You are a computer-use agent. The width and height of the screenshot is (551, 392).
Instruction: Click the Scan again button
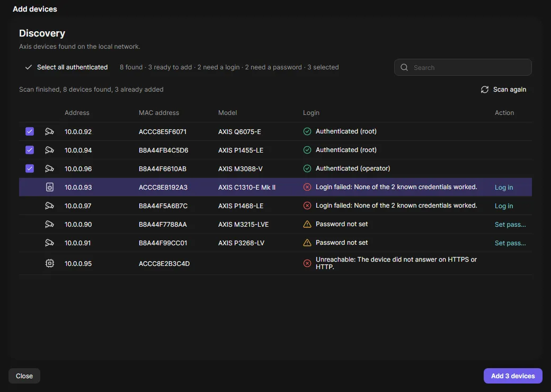point(503,90)
